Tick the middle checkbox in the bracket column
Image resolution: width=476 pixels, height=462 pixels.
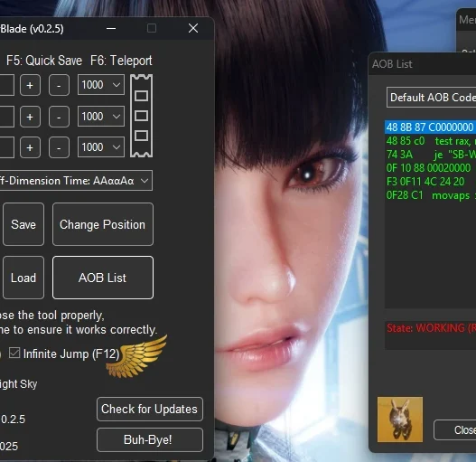click(x=141, y=116)
